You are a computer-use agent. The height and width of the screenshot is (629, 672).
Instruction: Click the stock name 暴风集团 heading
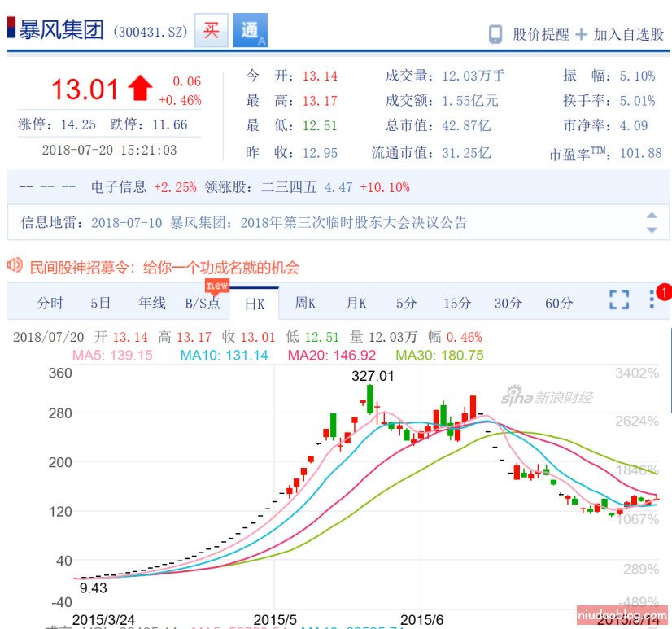click(x=61, y=30)
